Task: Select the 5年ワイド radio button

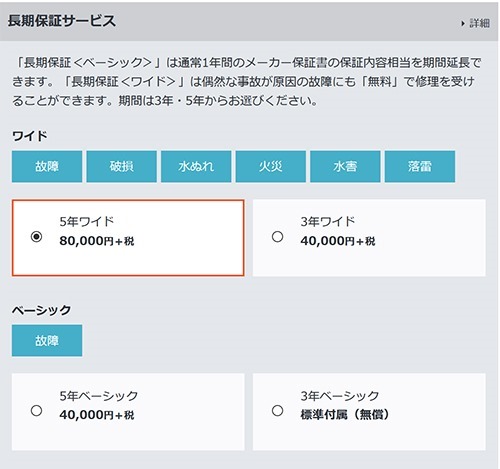Action: pyautogui.click(x=36, y=237)
